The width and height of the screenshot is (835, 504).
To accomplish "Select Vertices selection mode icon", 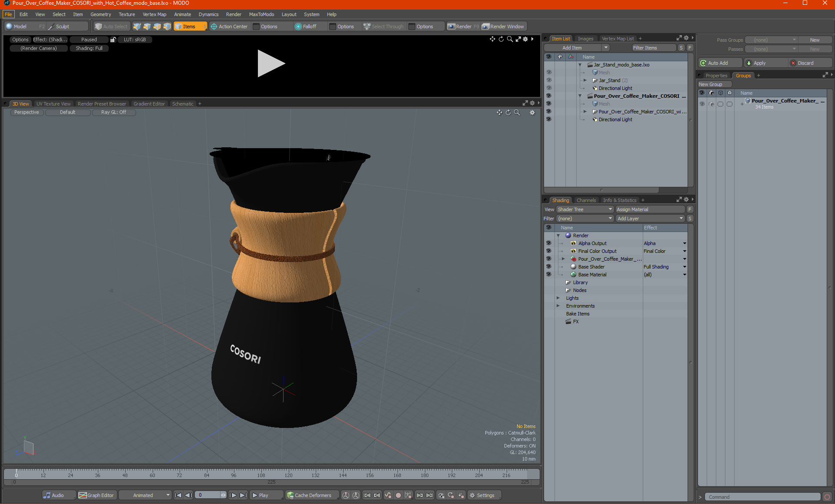I will click(x=137, y=27).
